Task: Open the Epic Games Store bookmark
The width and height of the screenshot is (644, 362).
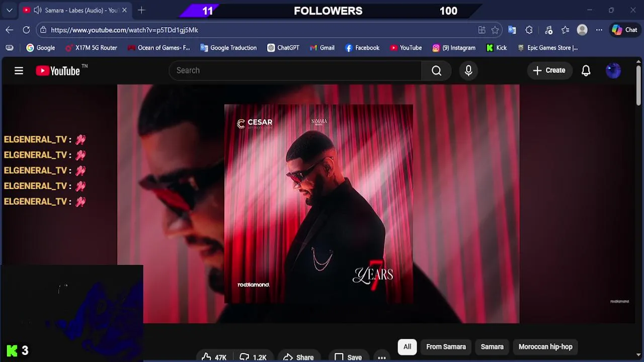Action: [547, 48]
